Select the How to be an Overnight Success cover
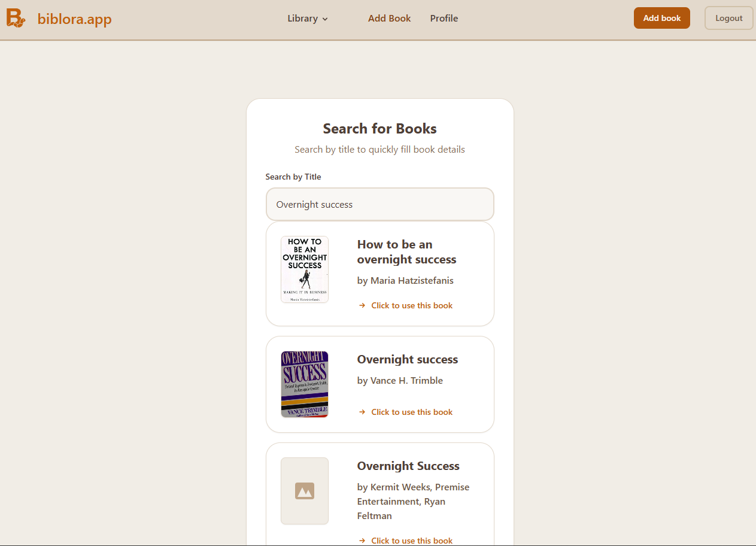756x546 pixels. click(x=305, y=269)
